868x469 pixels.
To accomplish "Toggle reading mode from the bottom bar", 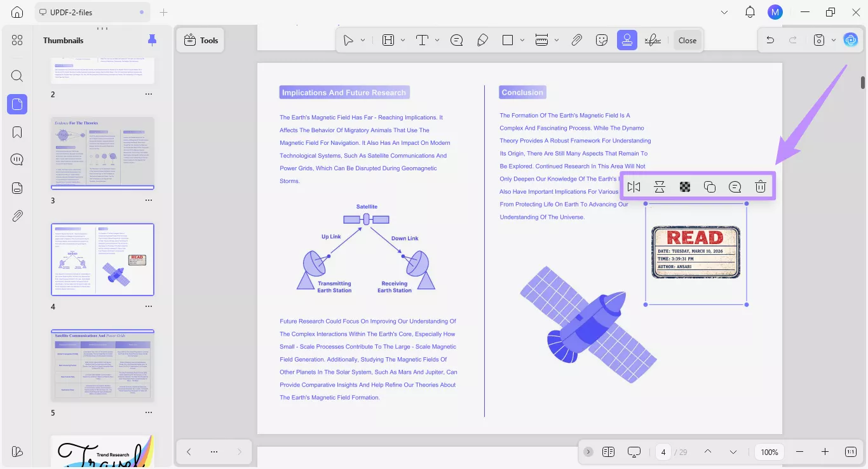I will pos(634,451).
